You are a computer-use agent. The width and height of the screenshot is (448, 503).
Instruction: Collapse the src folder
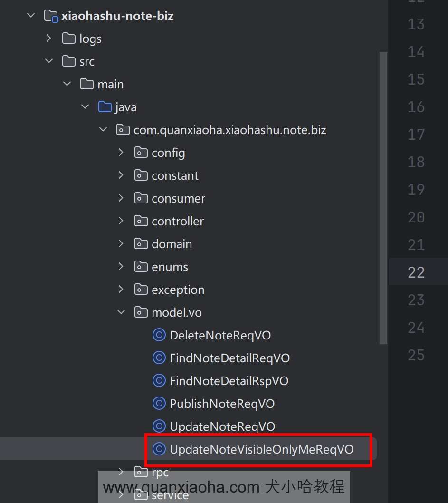pyautogui.click(x=49, y=61)
